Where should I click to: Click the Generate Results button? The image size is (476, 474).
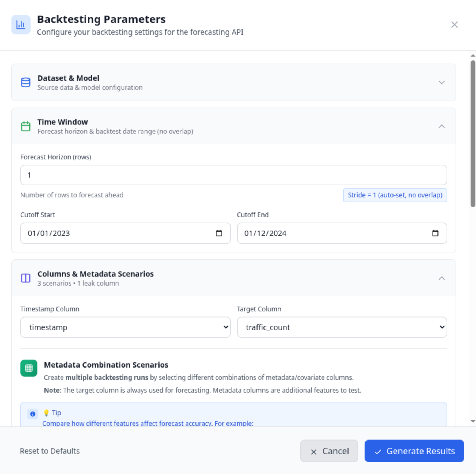pyautogui.click(x=414, y=451)
